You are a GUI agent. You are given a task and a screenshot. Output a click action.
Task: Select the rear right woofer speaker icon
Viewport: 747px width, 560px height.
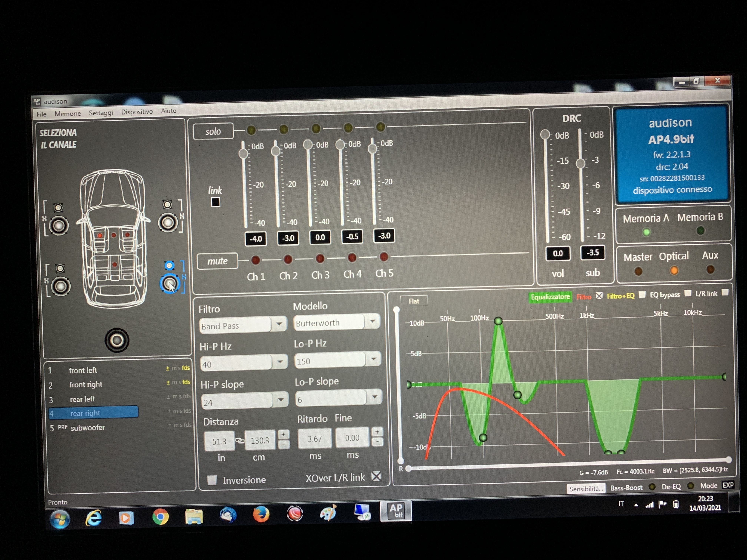[x=170, y=284]
